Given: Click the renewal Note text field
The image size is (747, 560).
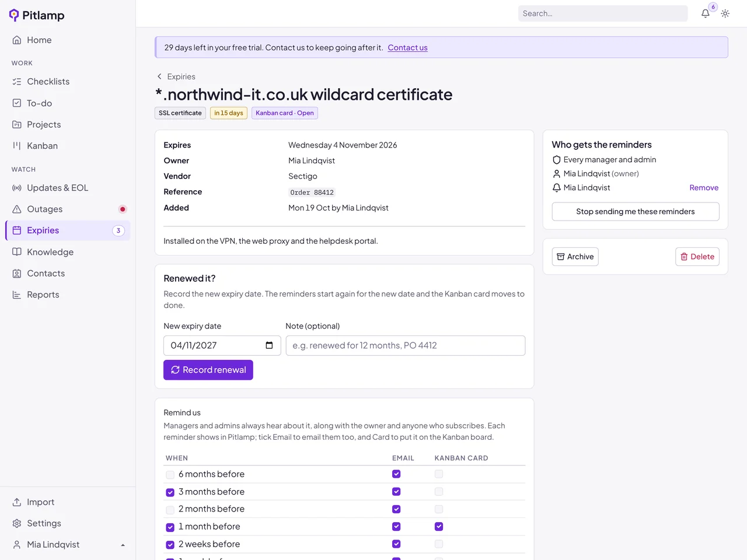Looking at the screenshot, I should click(x=406, y=345).
